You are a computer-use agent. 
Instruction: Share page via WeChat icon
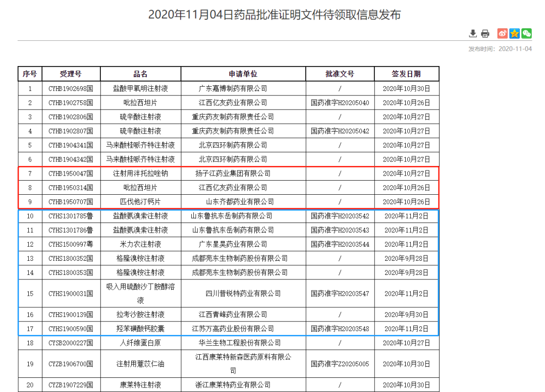pos(526,33)
